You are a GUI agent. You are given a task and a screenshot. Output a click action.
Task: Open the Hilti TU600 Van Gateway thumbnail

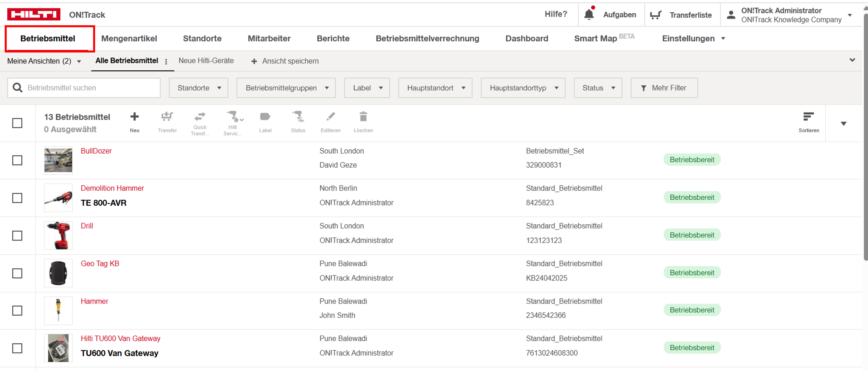[x=58, y=348]
